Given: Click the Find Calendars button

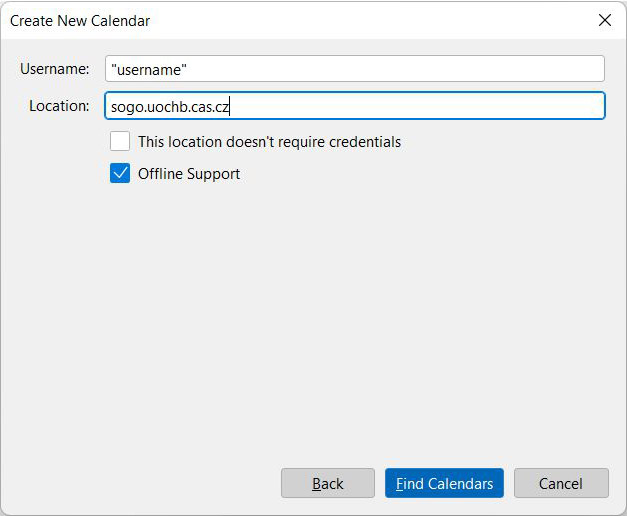Looking at the screenshot, I should [x=444, y=483].
